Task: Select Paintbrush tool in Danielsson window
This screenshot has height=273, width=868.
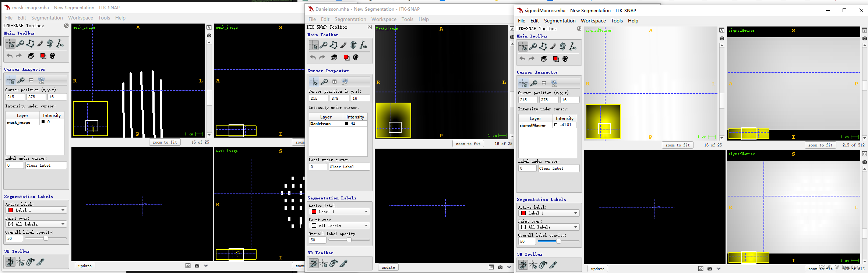Action: pos(343,45)
